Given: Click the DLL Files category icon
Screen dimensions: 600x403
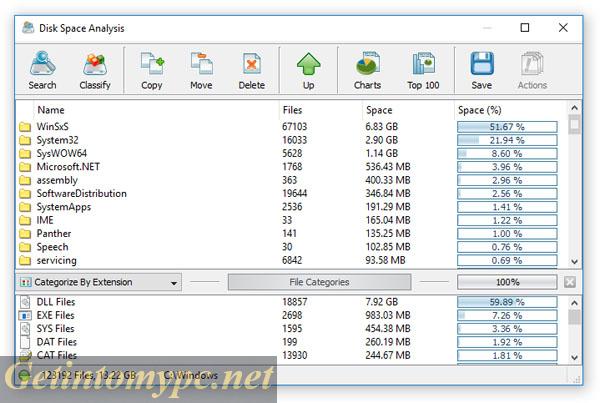Looking at the screenshot, I should [25, 302].
